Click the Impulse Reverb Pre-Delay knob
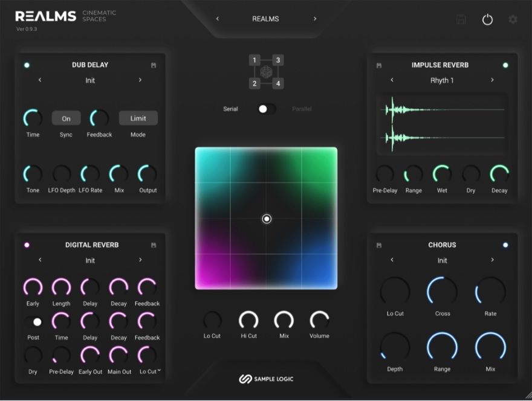 pyautogui.click(x=384, y=175)
